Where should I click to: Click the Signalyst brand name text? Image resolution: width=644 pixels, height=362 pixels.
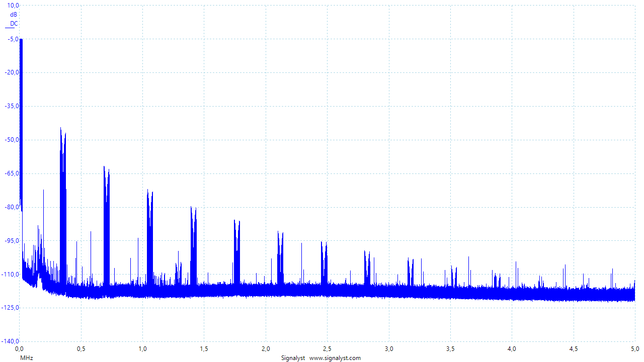tap(293, 358)
